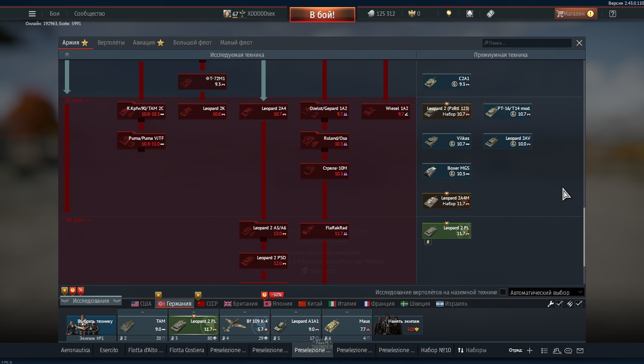This screenshot has width=644, height=364.
Task: Select the Flotta Costiera preset
Action: tap(187, 350)
